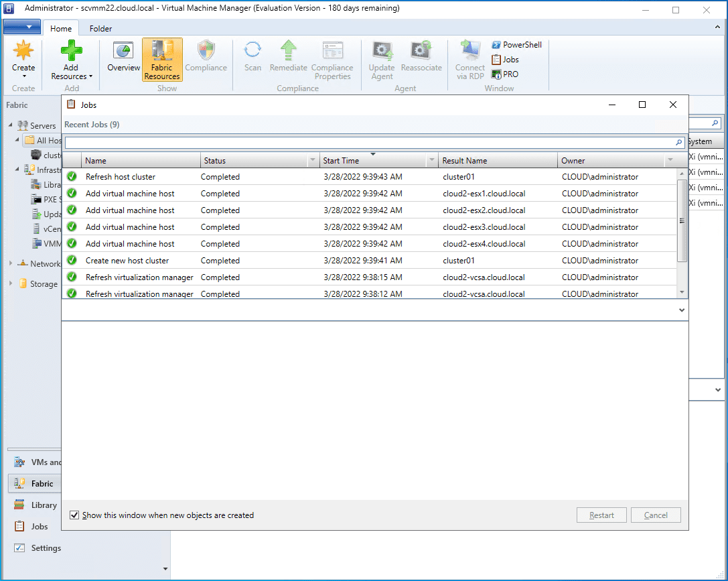Click the Jobs dialog clipboard icon
728x581 pixels.
pyautogui.click(x=71, y=104)
